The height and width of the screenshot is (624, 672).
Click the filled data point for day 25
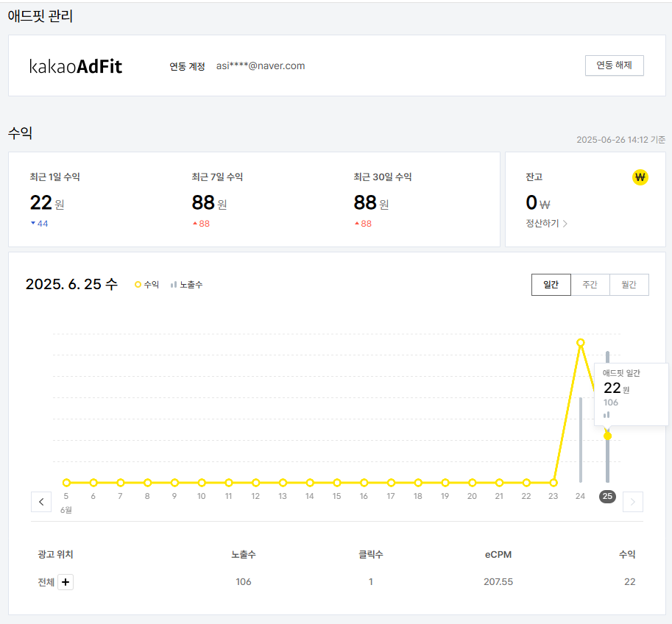click(607, 436)
